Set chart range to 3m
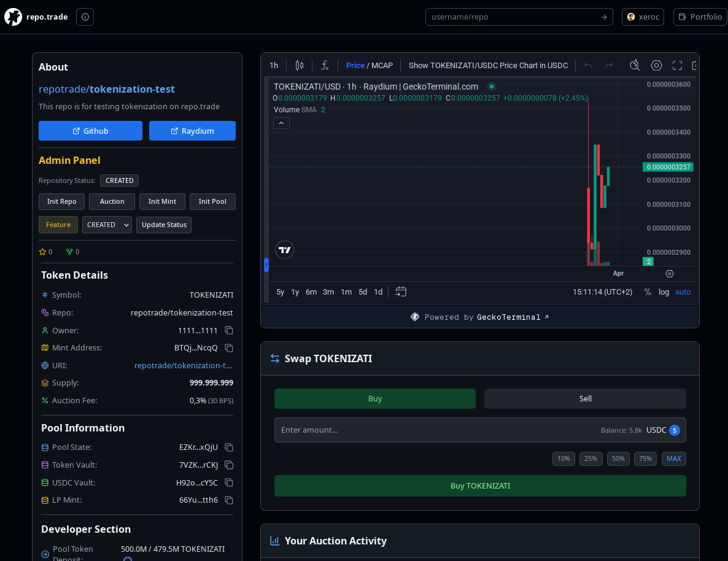728x561 pixels. coord(328,292)
